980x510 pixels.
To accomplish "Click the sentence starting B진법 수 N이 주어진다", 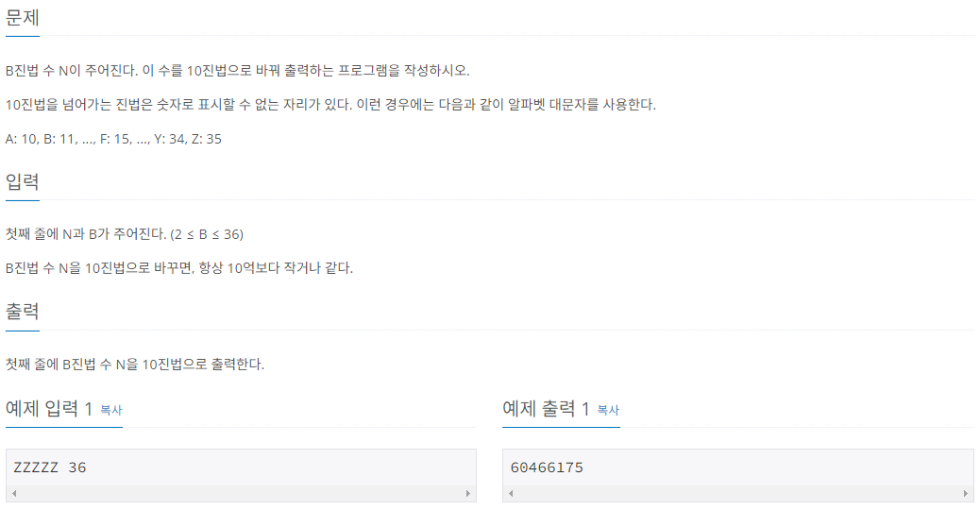I will (x=238, y=71).
